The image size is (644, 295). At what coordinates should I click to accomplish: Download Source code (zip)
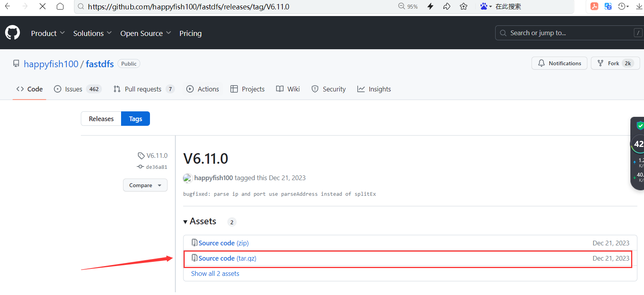point(223,243)
